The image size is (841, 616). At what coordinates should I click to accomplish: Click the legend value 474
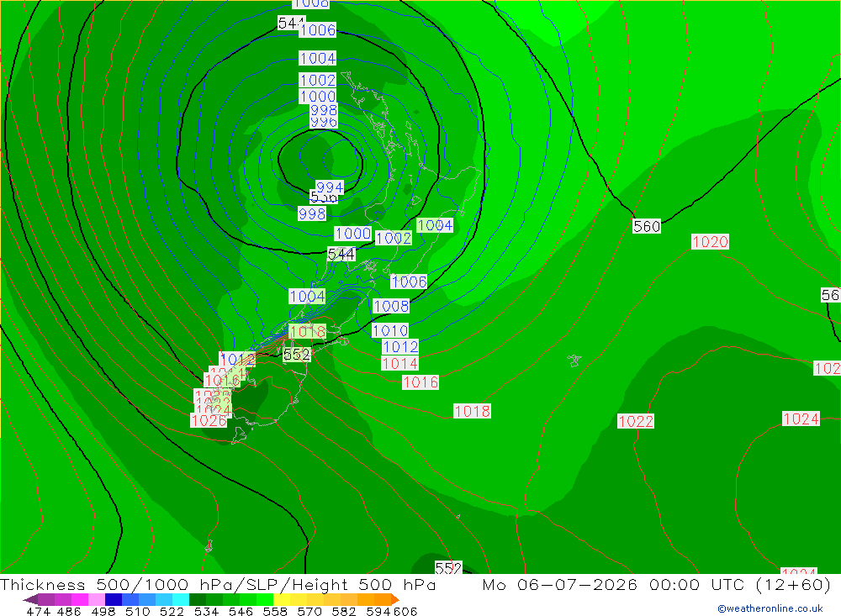38,611
